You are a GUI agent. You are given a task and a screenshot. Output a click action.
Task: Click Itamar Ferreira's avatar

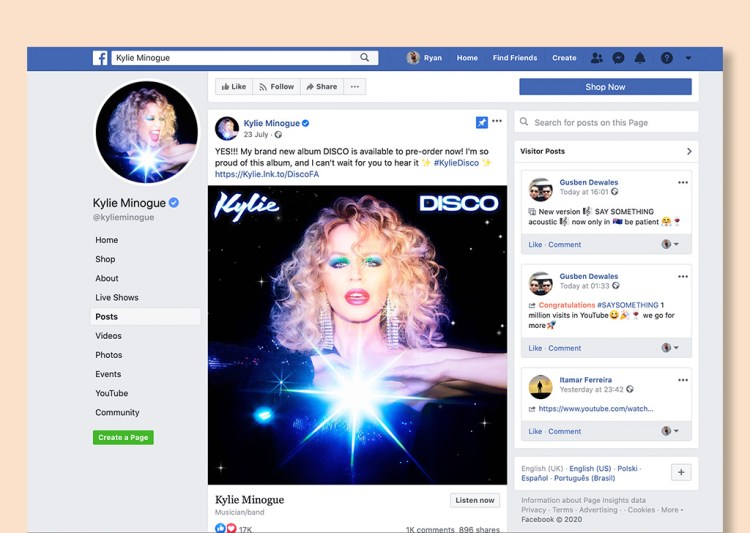point(540,387)
